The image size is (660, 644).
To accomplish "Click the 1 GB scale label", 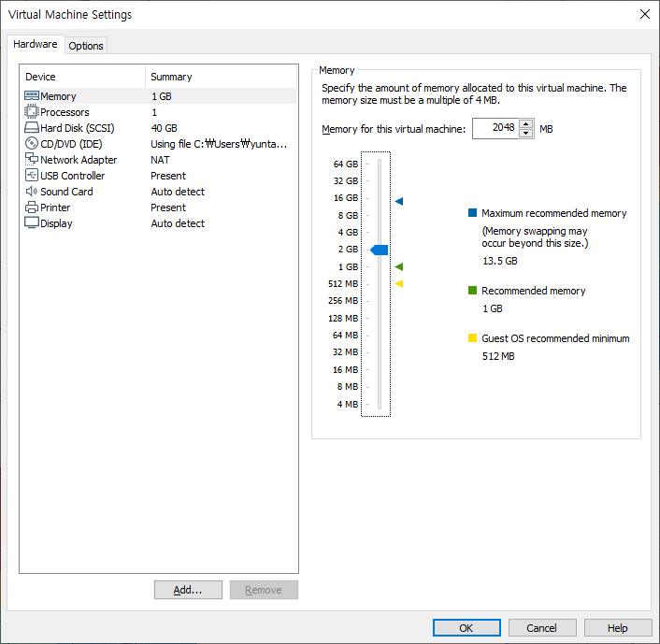I will tap(348, 267).
